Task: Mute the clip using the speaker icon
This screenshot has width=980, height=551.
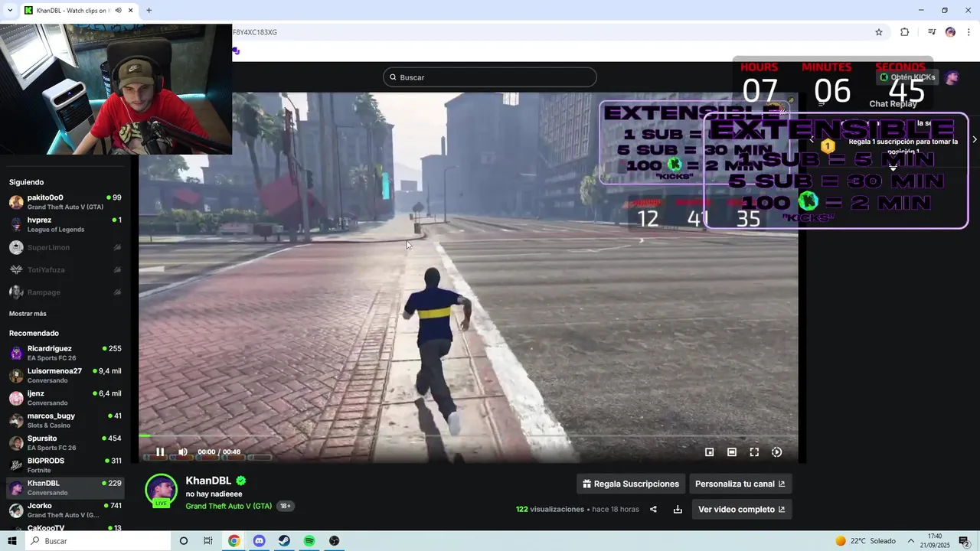Action: [x=183, y=452]
